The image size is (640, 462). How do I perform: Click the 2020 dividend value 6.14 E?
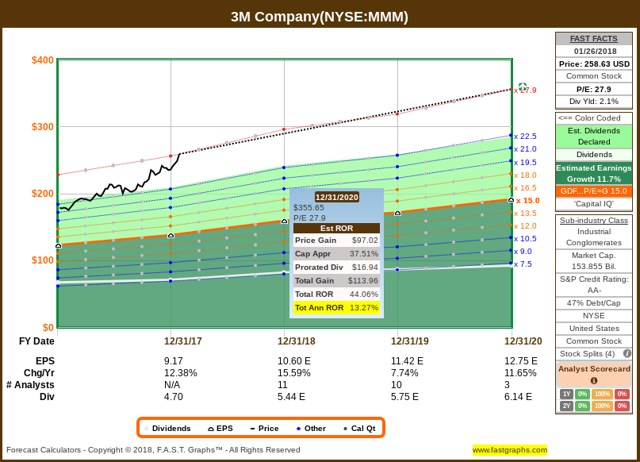point(518,397)
